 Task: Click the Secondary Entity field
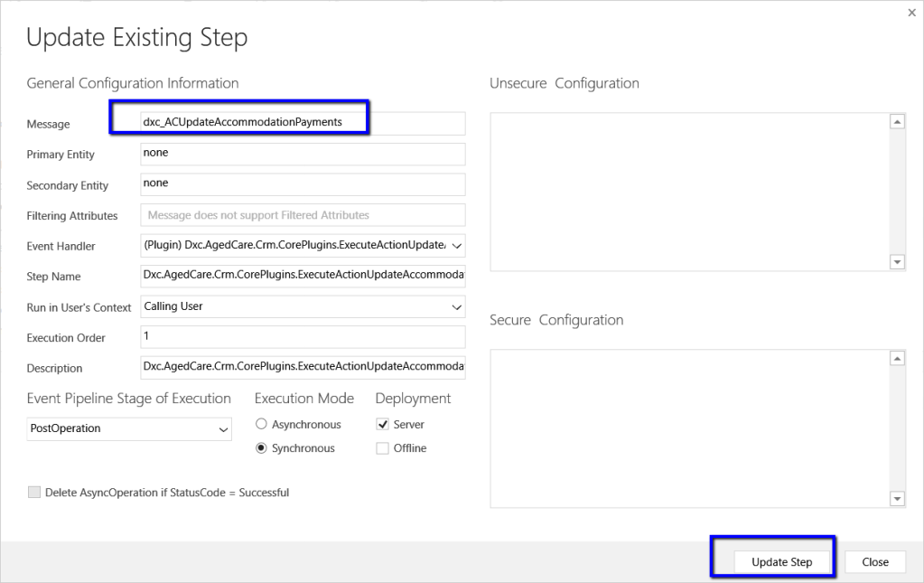[x=303, y=184]
